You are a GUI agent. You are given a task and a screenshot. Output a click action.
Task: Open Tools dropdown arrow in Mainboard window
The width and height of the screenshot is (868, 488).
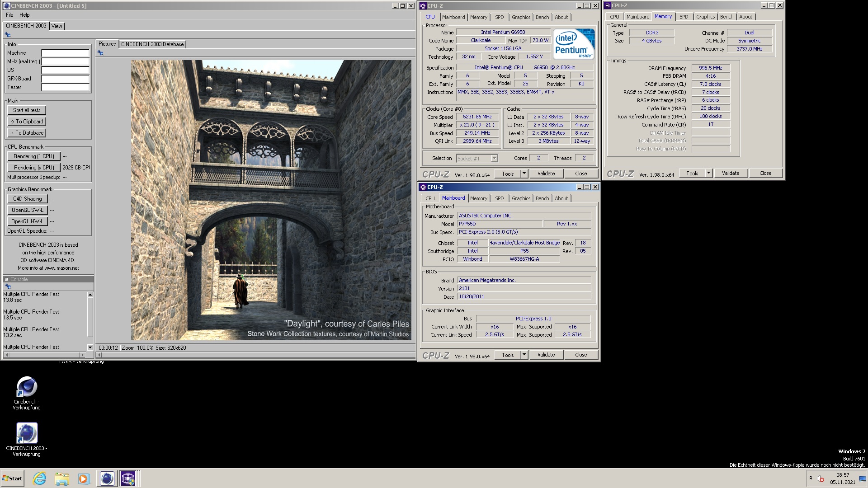click(x=524, y=355)
